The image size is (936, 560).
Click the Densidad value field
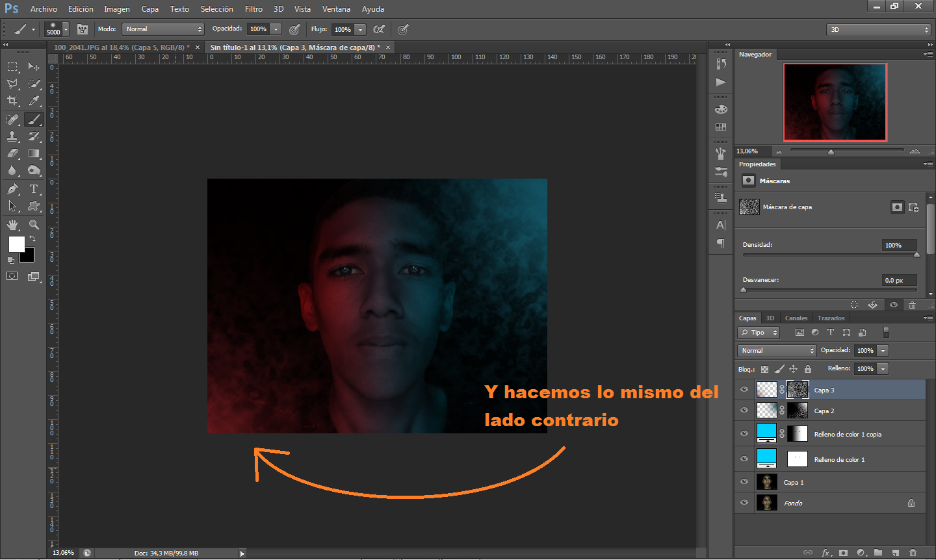(x=900, y=245)
